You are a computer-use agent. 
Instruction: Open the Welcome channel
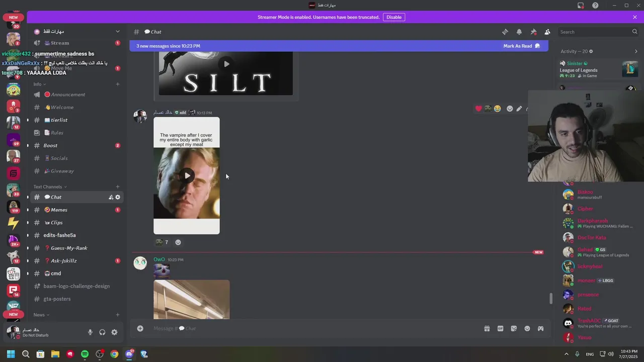(x=76, y=107)
